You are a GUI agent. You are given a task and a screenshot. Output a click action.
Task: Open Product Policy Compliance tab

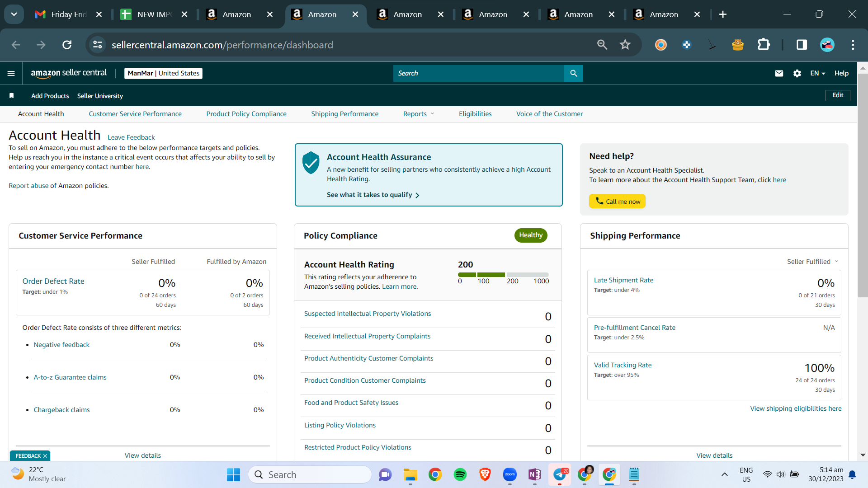(246, 114)
